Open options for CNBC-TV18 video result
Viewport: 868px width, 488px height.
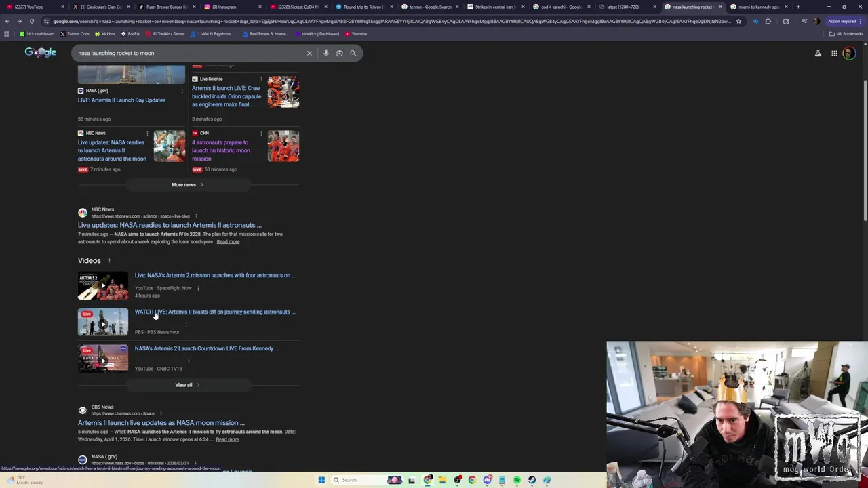pyautogui.click(x=189, y=361)
